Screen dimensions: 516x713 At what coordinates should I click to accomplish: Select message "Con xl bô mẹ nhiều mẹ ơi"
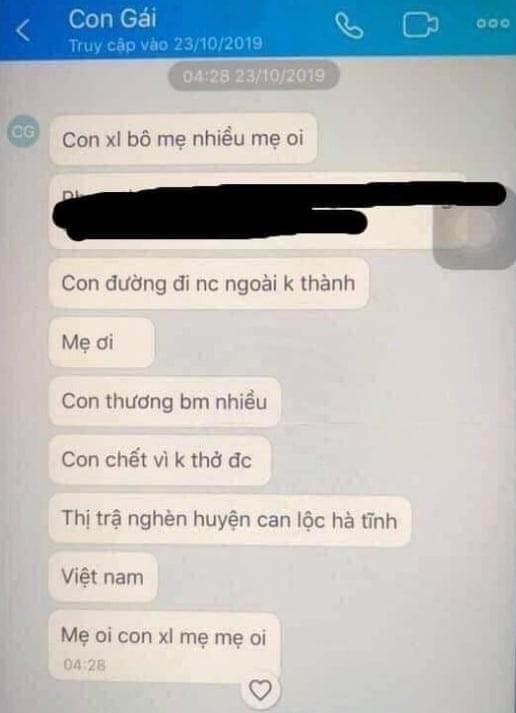click(183, 139)
